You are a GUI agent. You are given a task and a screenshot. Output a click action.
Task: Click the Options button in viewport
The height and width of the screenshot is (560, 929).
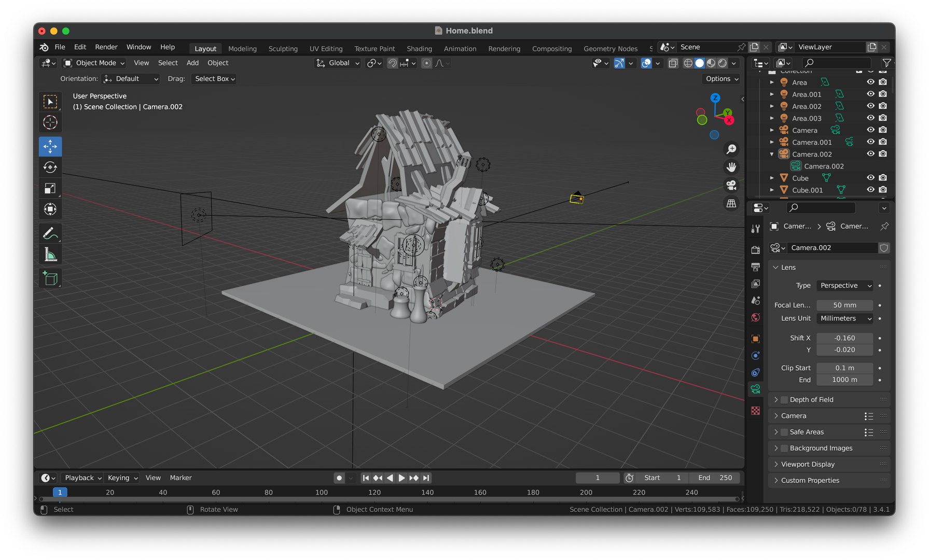click(722, 79)
